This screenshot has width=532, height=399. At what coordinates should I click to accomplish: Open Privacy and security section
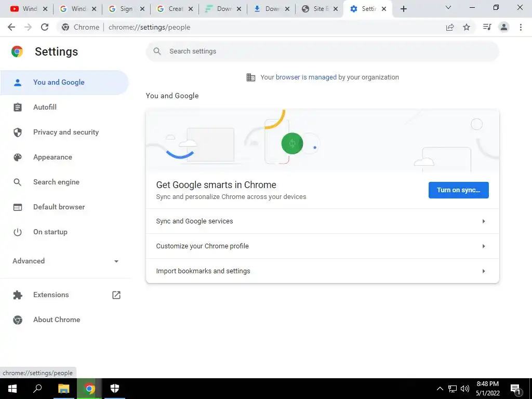(64, 132)
